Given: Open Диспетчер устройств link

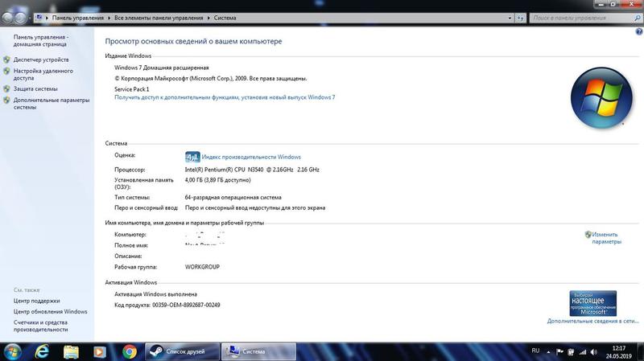Looking at the screenshot, I should point(41,59).
